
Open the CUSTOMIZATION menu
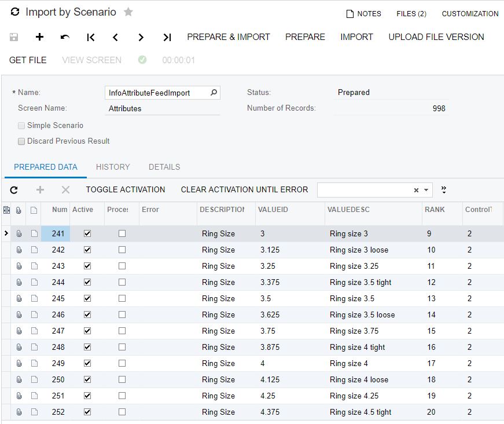click(x=470, y=14)
